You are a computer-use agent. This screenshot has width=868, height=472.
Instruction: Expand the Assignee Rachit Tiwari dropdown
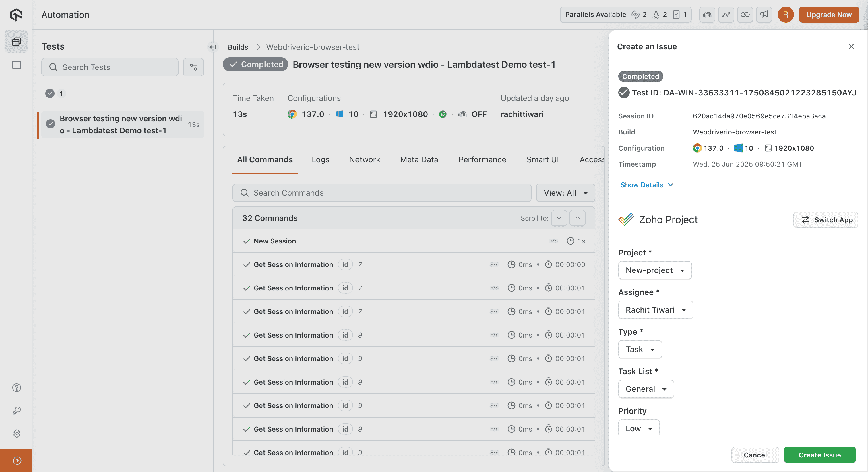coord(655,310)
